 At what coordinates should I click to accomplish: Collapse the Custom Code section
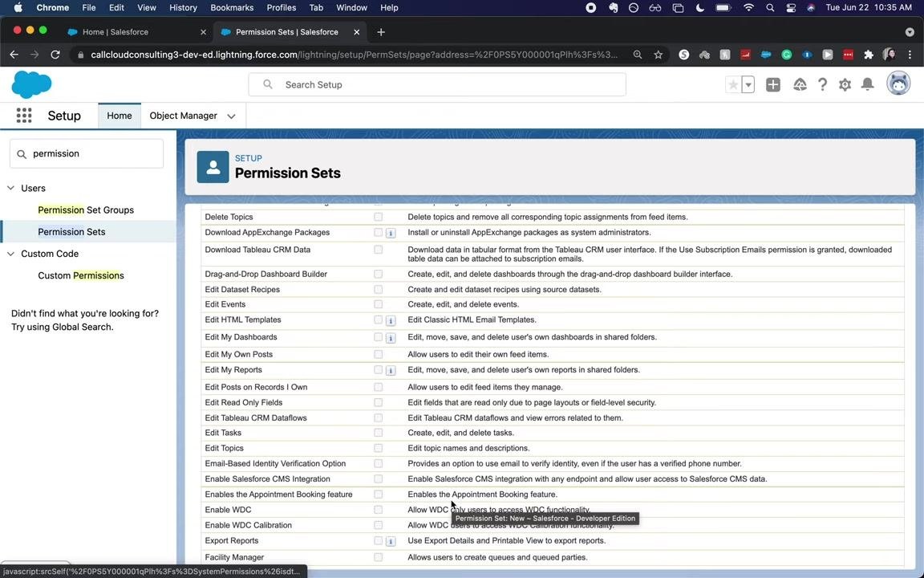pyautogui.click(x=10, y=254)
